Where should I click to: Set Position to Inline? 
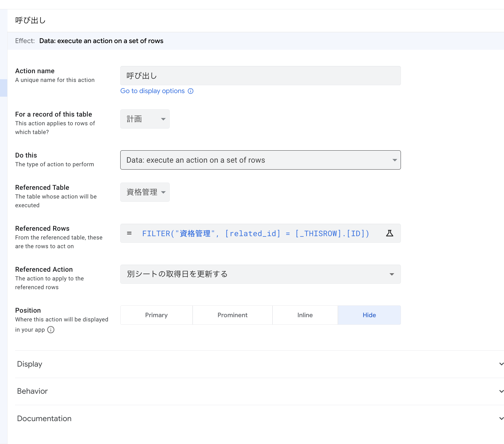click(x=305, y=315)
